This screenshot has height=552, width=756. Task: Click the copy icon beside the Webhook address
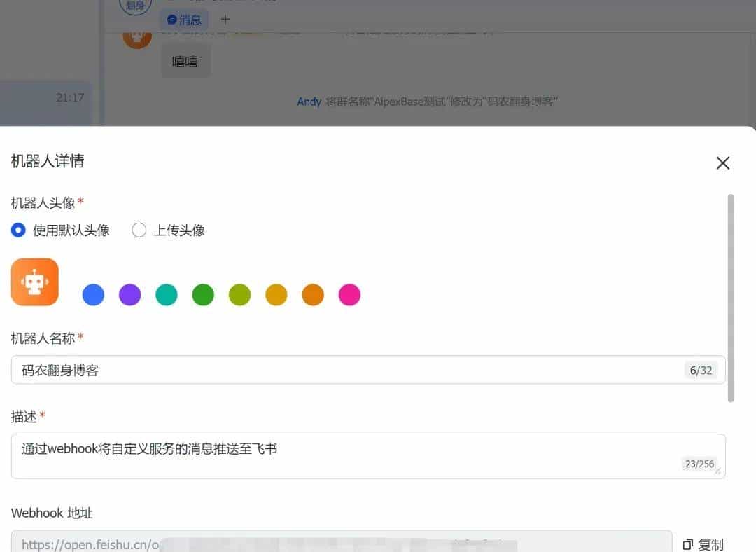pyautogui.click(x=687, y=543)
